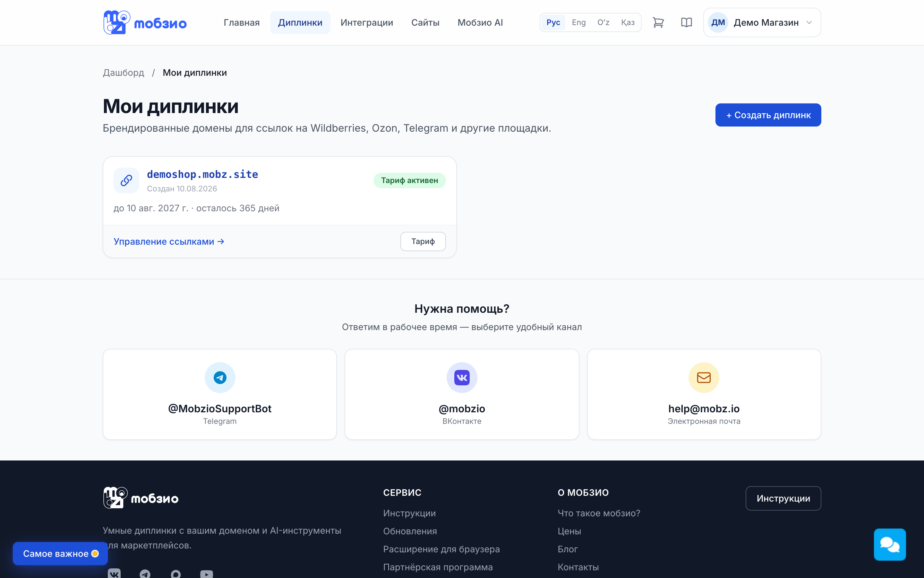Open the Обновления footer link
The width and height of the screenshot is (924, 578).
[410, 531]
